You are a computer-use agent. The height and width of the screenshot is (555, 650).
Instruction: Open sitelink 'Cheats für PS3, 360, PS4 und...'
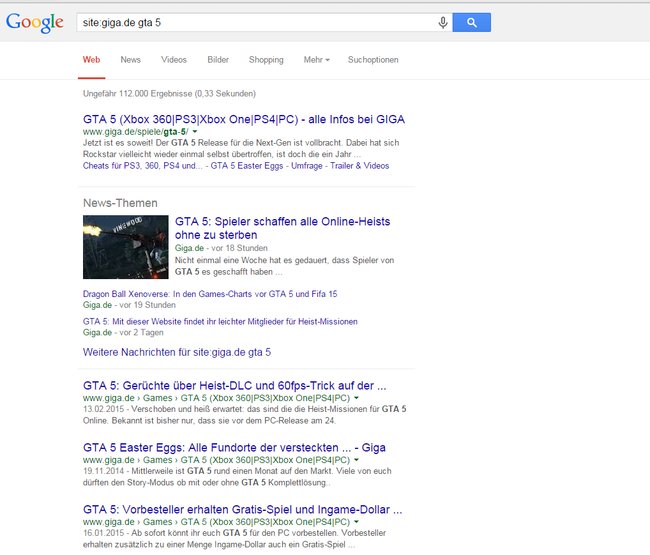(x=143, y=166)
